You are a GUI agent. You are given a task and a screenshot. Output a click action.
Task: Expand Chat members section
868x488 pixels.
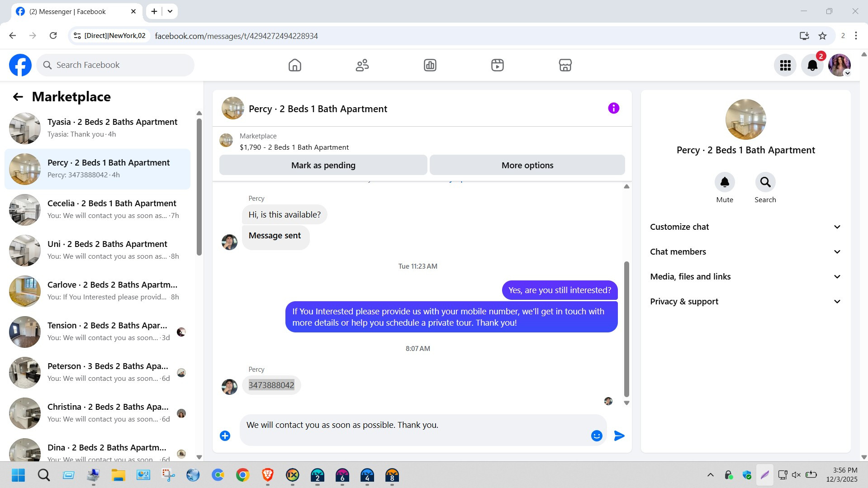point(745,252)
